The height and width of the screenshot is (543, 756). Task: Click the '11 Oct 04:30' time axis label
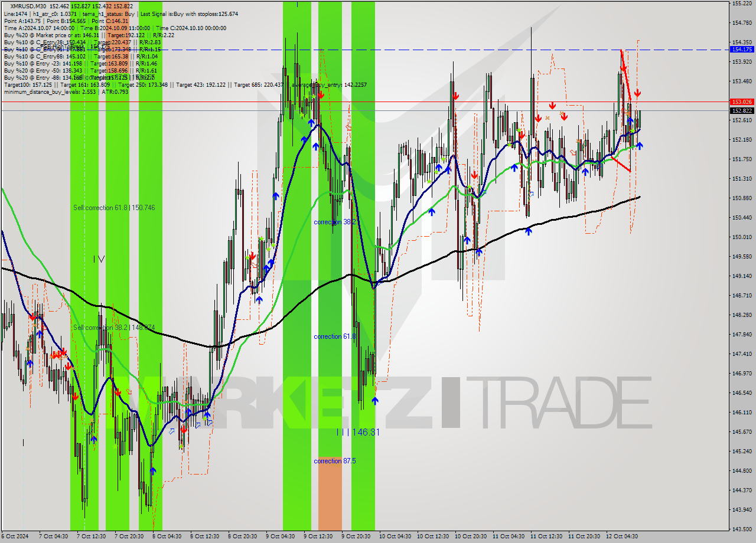click(508, 537)
